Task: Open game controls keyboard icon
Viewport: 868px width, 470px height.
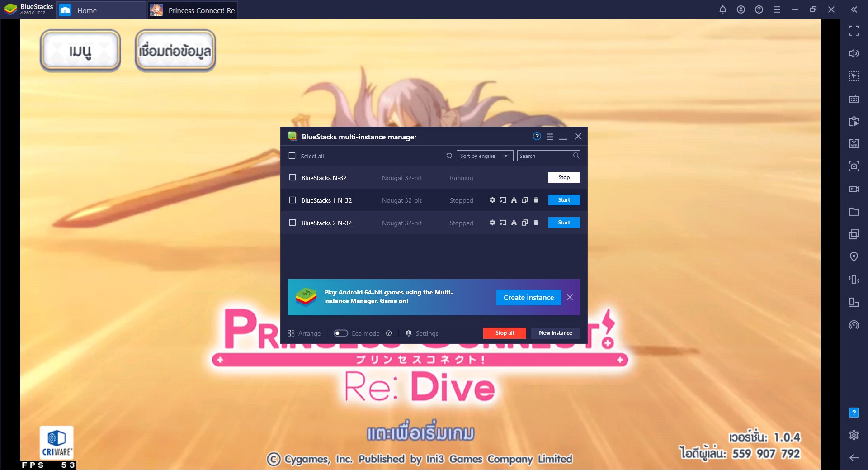Action: 854,99
